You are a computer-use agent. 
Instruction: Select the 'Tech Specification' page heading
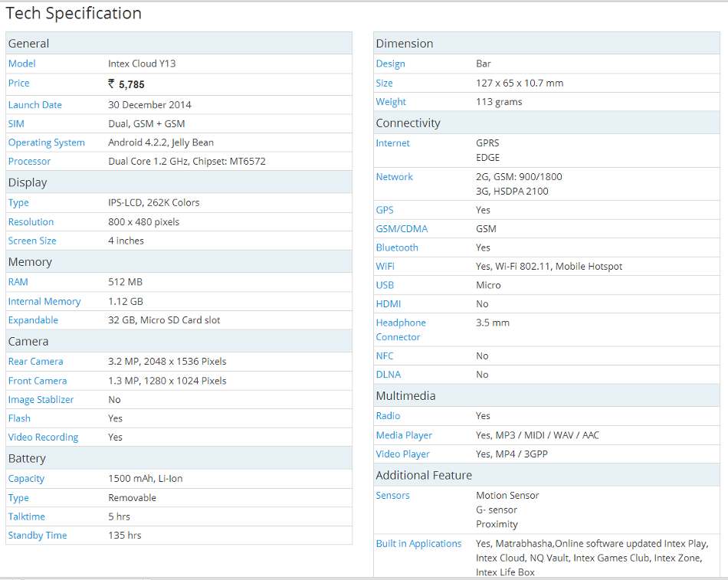pyautogui.click(x=74, y=13)
